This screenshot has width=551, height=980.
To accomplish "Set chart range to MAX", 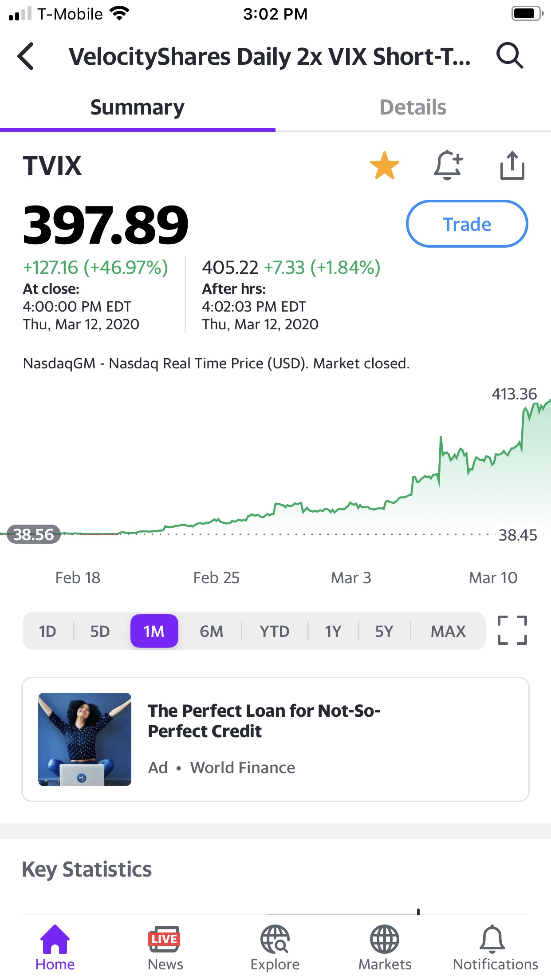I will [x=448, y=631].
